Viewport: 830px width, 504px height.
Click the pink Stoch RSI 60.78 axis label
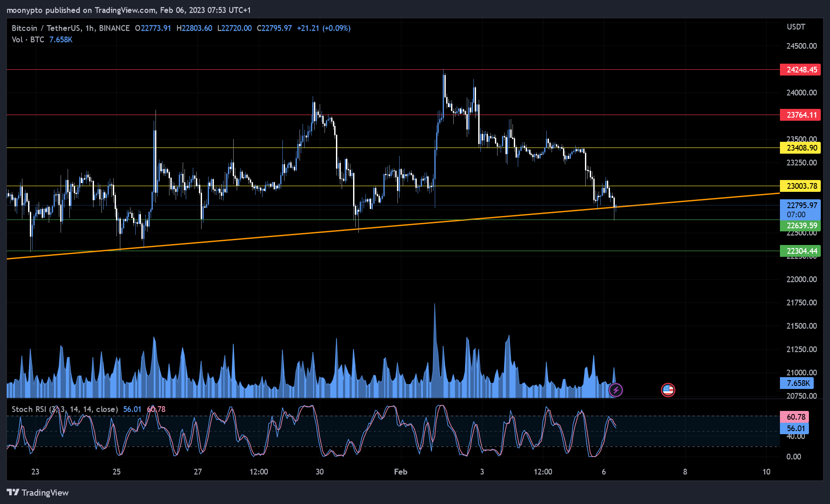pyautogui.click(x=794, y=417)
